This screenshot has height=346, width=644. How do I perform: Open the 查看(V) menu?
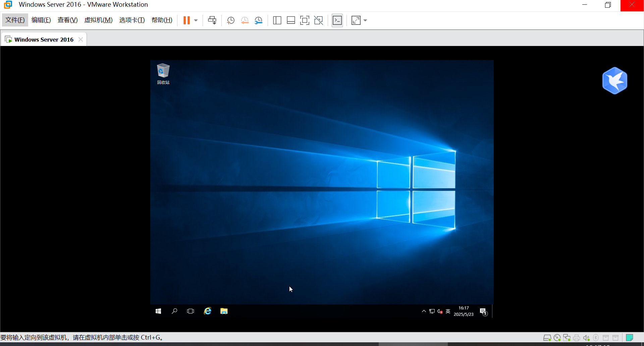[x=67, y=20]
